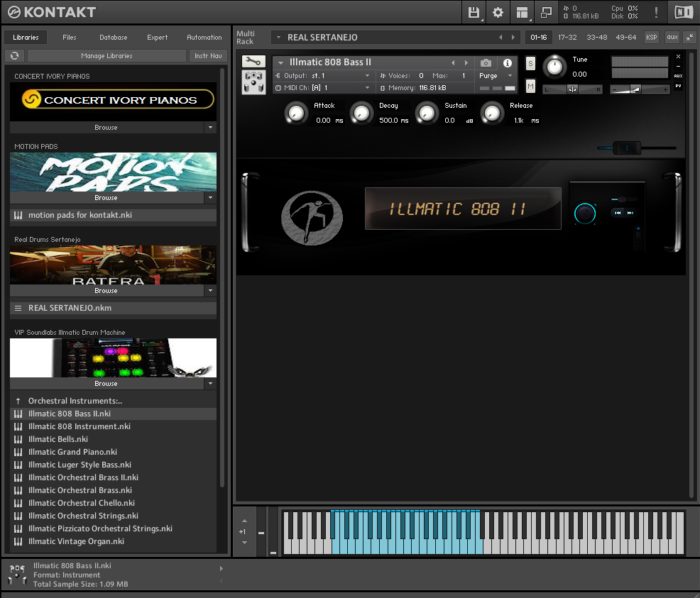Screen dimensions: 700x598
Task: Toggle the aux sends view button
Action: 672,38
